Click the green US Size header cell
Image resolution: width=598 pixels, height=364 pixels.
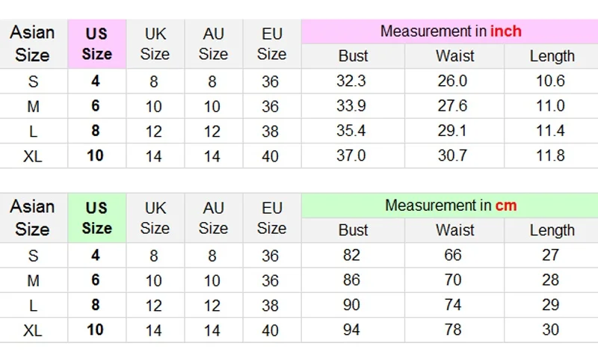point(97,218)
